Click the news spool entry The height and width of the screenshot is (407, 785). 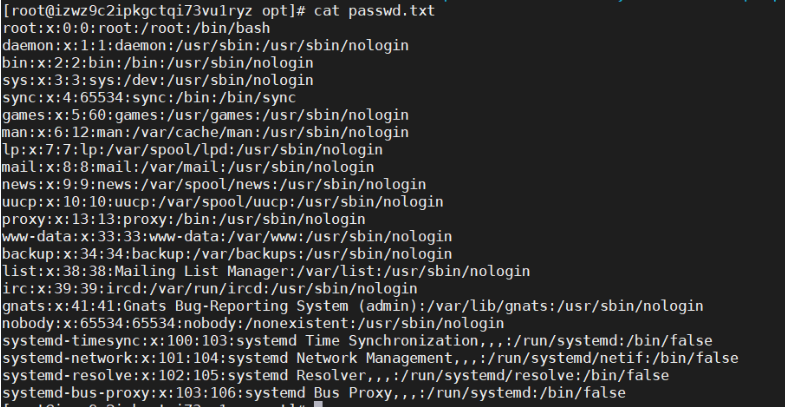click(214, 184)
